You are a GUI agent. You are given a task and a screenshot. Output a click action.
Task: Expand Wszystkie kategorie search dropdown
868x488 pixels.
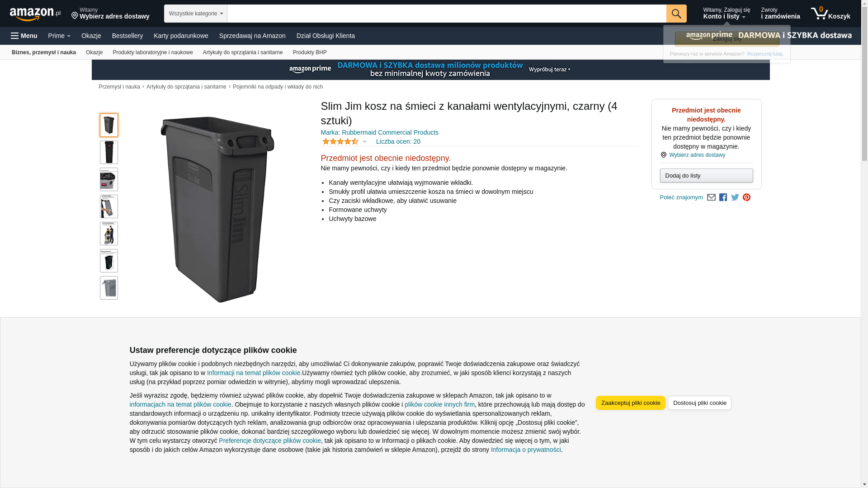(196, 14)
